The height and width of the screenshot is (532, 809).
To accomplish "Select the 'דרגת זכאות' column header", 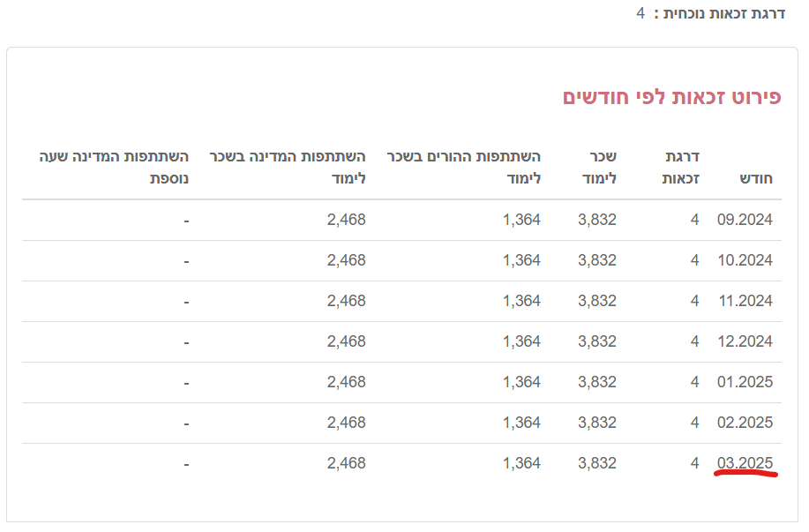I will click(x=680, y=167).
